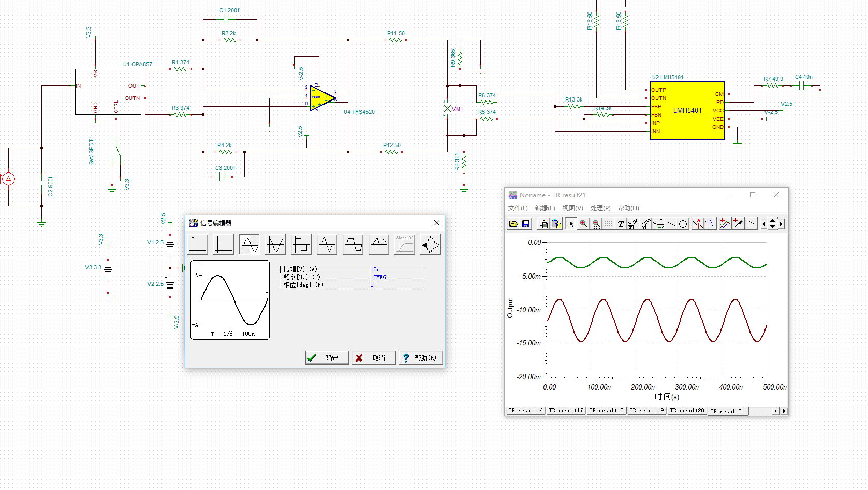
Task: Open the 文件(F) menu
Action: coord(518,208)
